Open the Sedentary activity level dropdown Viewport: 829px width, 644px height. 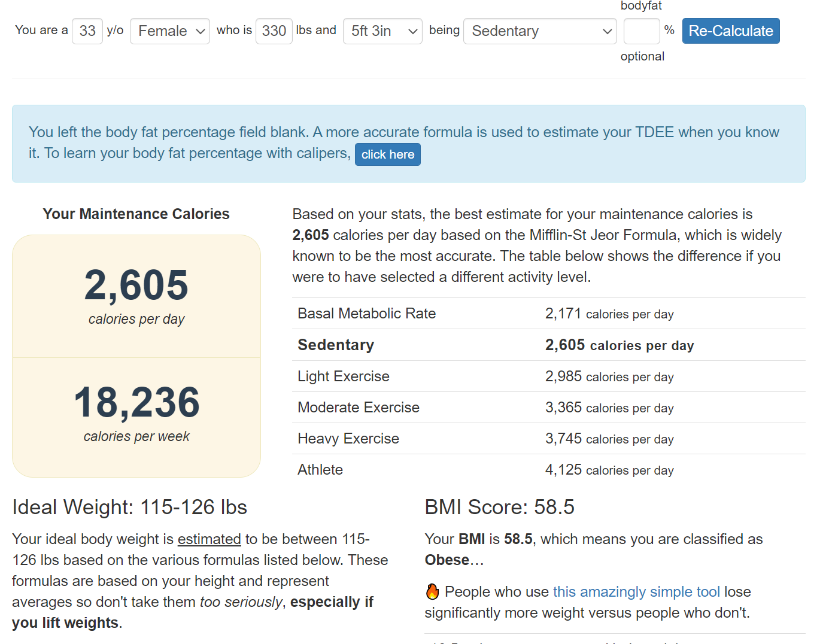point(540,31)
